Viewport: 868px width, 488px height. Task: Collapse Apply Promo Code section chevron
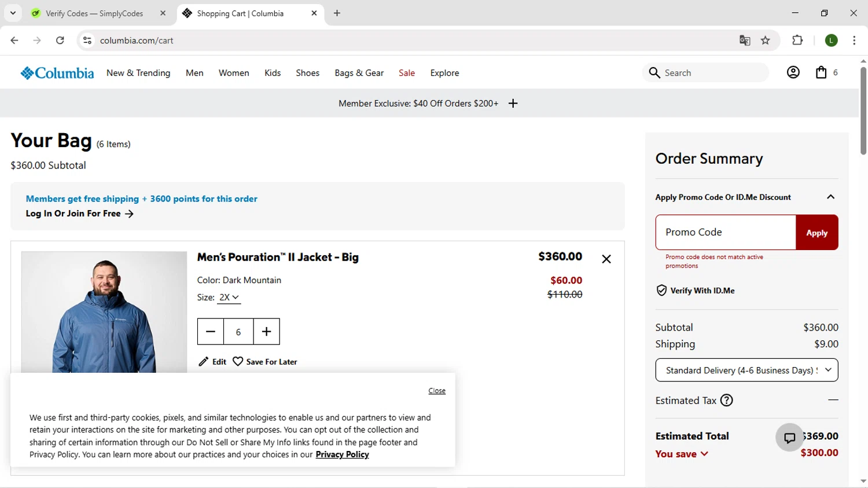pos(830,197)
